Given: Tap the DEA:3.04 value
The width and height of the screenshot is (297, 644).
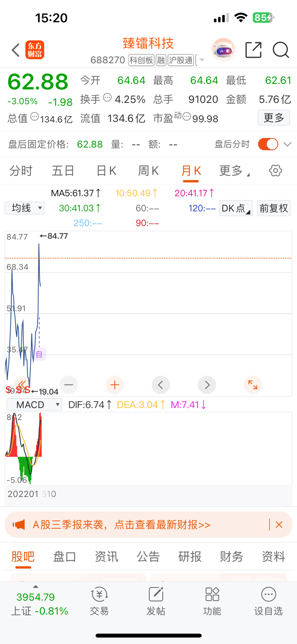Looking at the screenshot, I should [x=141, y=405].
